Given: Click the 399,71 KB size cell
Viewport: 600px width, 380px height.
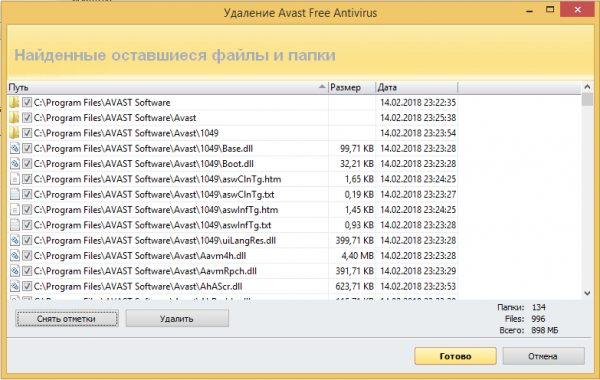Looking at the screenshot, I should pos(352,240).
